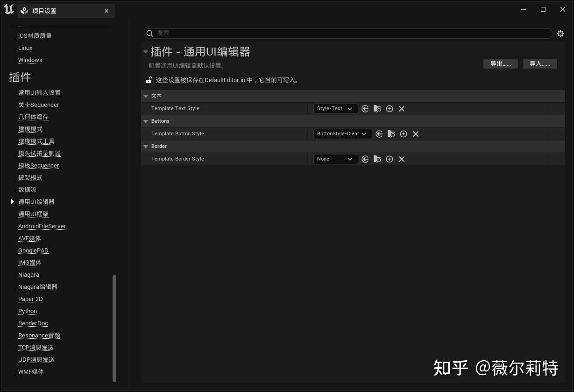
Task: Browse to Template Text Style asset in Content Browser
Action: point(377,108)
